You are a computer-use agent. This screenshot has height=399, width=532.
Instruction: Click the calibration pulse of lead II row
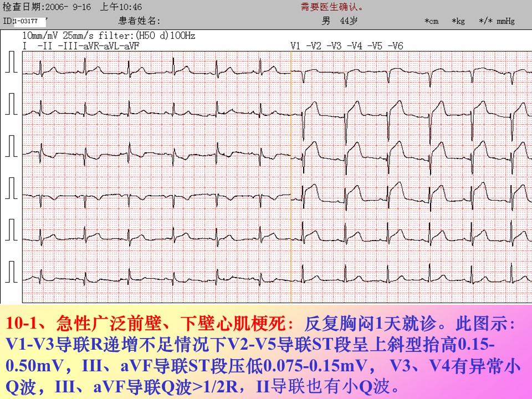(12, 104)
